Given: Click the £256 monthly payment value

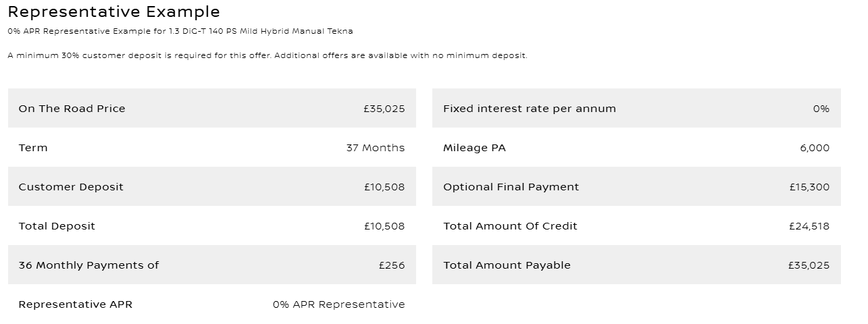Looking at the screenshot, I should 391,265.
